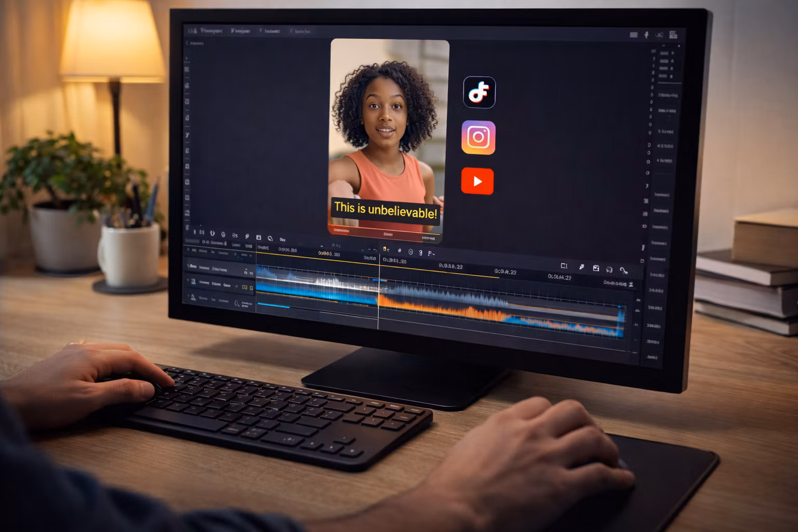Image resolution: width=798 pixels, height=532 pixels.
Task: Click the shield icon below the preview area
Action: click(x=212, y=234)
